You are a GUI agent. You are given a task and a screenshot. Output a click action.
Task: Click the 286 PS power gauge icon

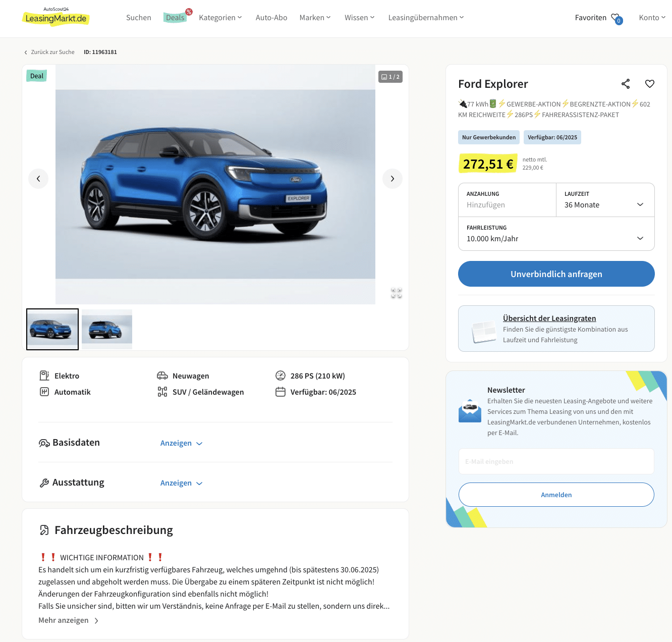pyautogui.click(x=281, y=376)
